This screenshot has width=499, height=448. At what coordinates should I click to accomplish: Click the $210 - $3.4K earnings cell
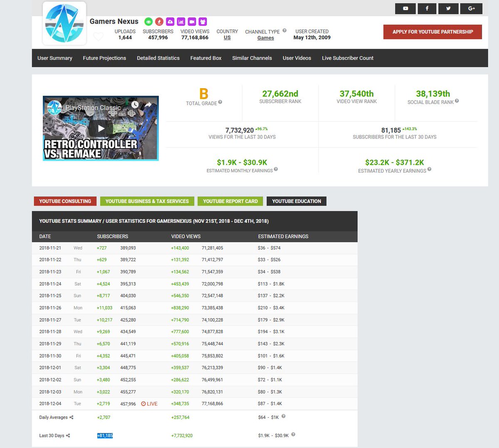(x=271, y=308)
